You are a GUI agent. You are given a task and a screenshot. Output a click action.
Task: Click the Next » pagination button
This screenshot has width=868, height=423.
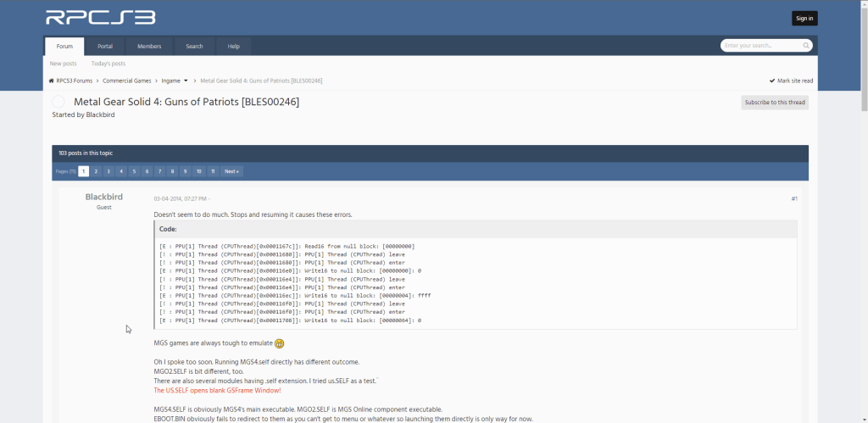(231, 171)
